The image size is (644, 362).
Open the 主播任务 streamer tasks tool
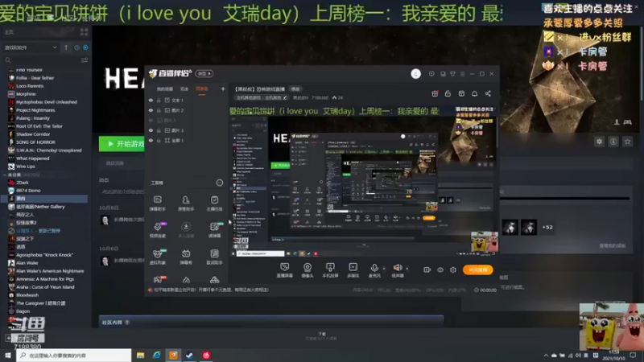pyautogui.click(x=214, y=204)
